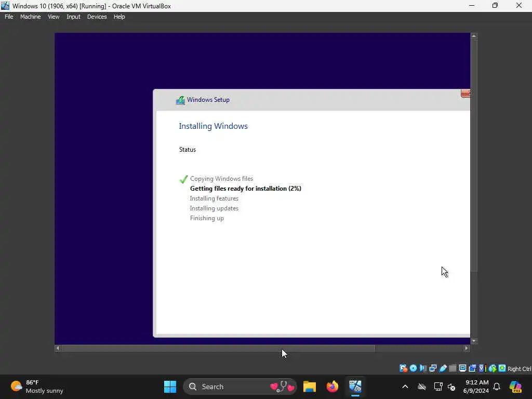Click the Finishing up step
This screenshot has width=532, height=399.
(x=207, y=218)
